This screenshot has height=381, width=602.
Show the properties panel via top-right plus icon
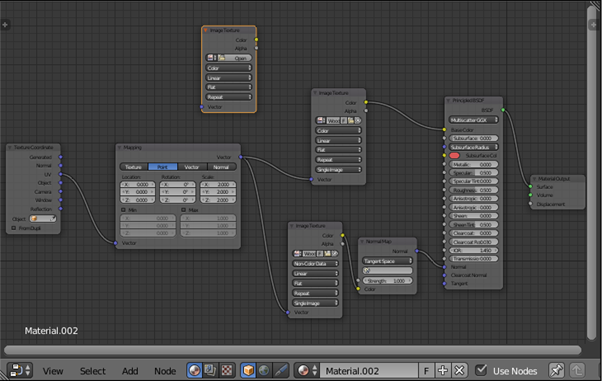(x=593, y=25)
